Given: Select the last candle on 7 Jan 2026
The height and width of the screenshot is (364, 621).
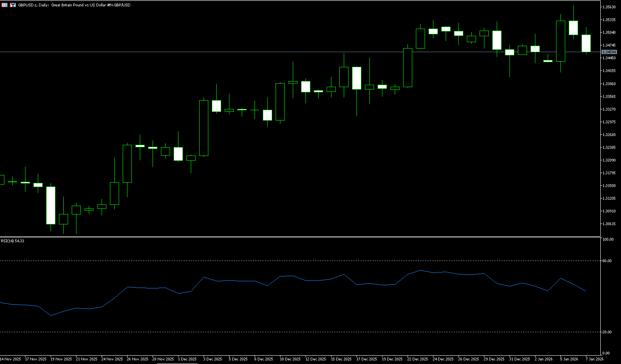Looking at the screenshot, I should click(x=586, y=43).
